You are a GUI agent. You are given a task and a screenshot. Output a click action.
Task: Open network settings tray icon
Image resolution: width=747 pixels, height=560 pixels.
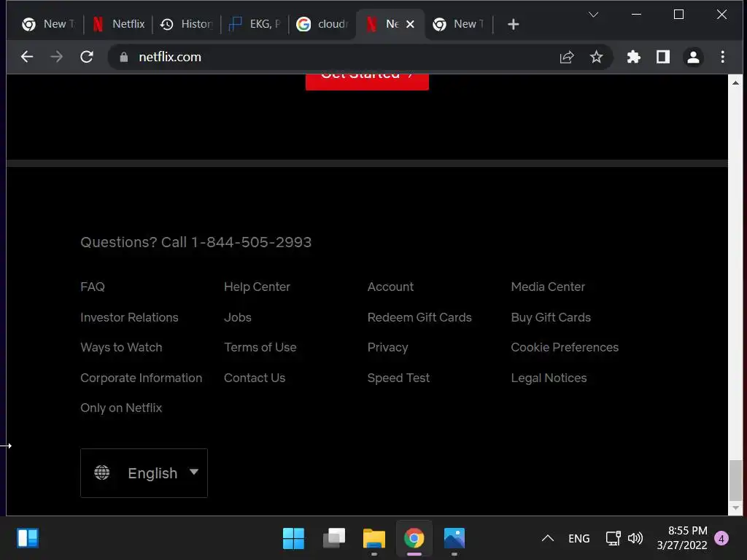[x=613, y=538]
